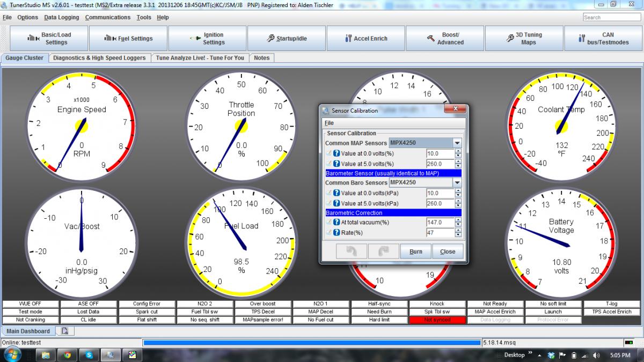Open the Ignition Settings toolbar menu

coord(208,39)
